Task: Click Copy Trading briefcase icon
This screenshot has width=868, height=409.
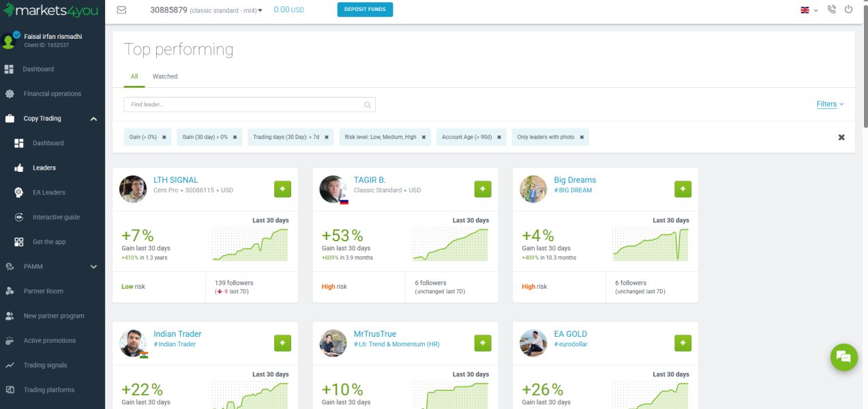Action: 10,119
